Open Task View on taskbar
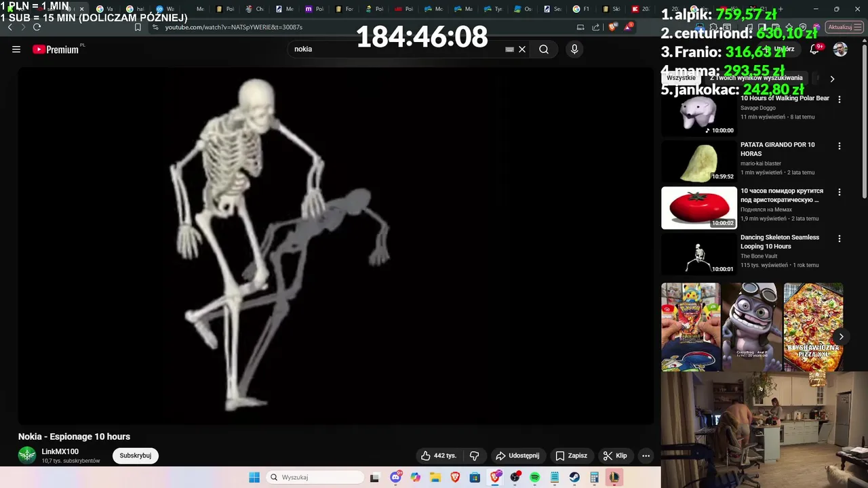This screenshot has height=488, width=868. 374,477
